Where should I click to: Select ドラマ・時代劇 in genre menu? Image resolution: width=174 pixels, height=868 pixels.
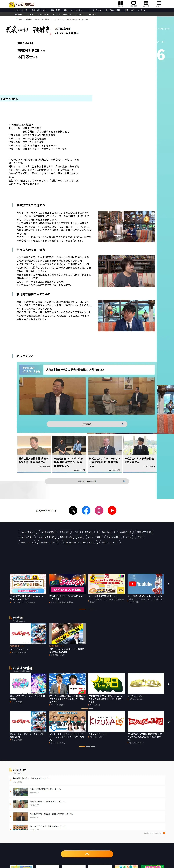tap(21, 10)
